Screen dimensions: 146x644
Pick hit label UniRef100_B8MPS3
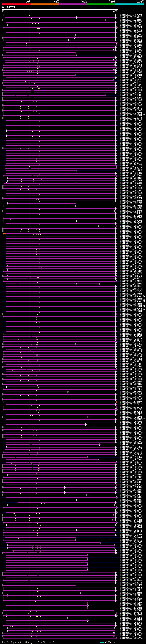[x=131, y=344]
